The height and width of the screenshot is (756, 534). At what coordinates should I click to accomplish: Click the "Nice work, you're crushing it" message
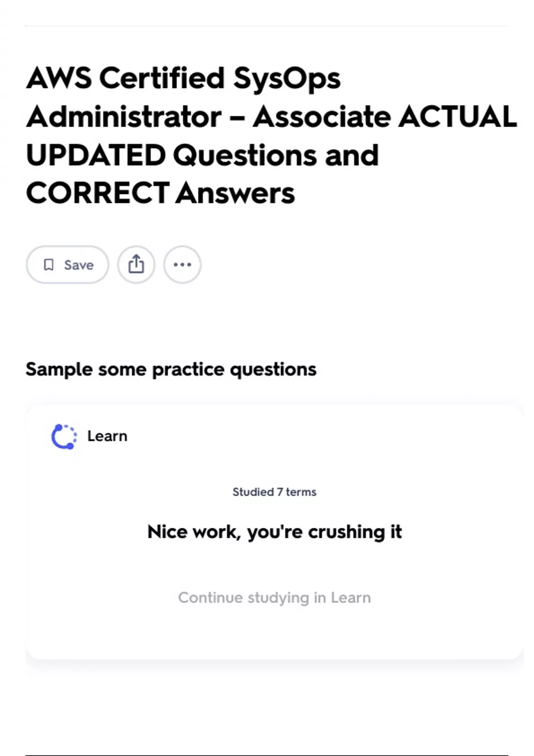click(274, 532)
